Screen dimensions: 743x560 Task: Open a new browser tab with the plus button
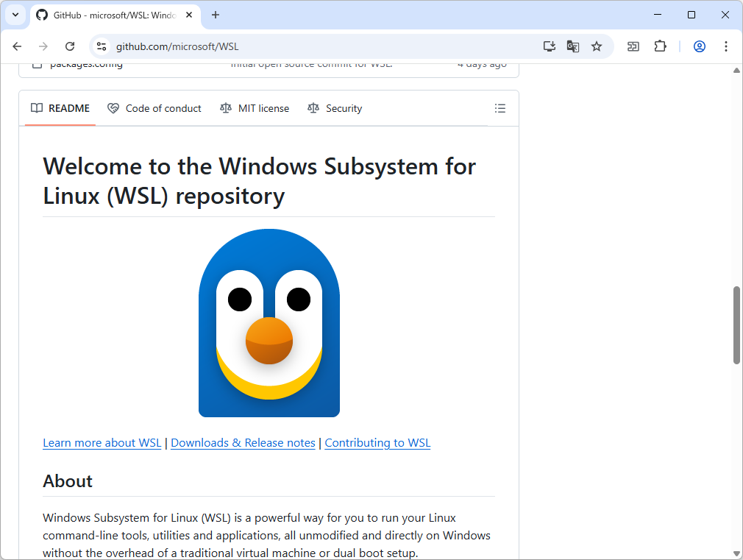215,15
